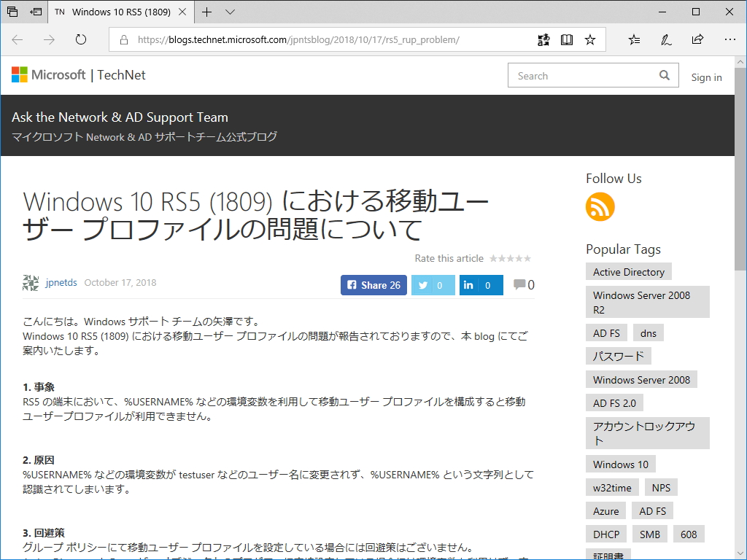
Task: Refresh the current page
Action: pyautogui.click(x=80, y=39)
